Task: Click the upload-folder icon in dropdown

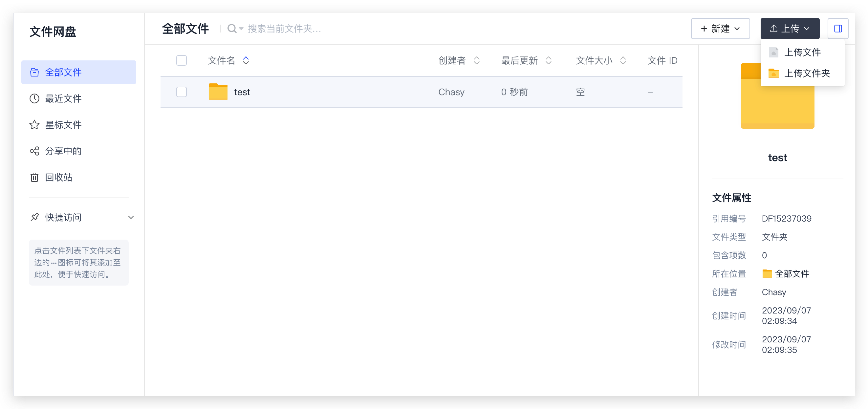Action: pyautogui.click(x=773, y=73)
